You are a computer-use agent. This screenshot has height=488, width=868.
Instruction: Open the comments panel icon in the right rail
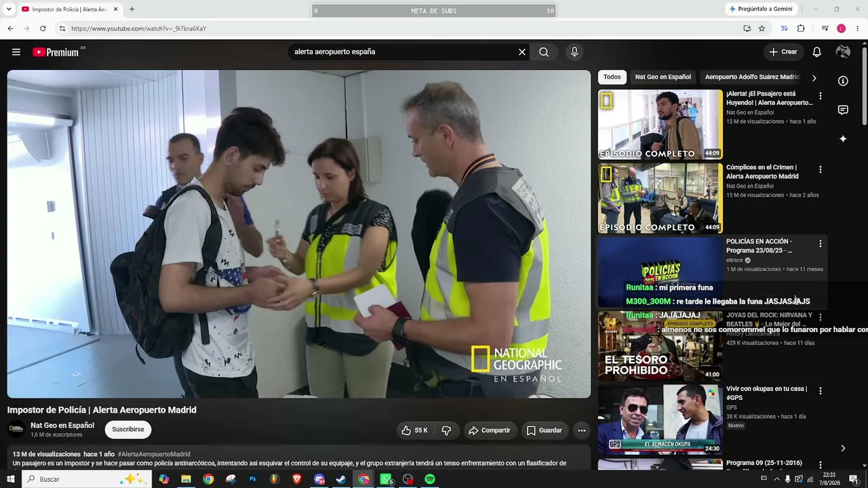coord(843,110)
